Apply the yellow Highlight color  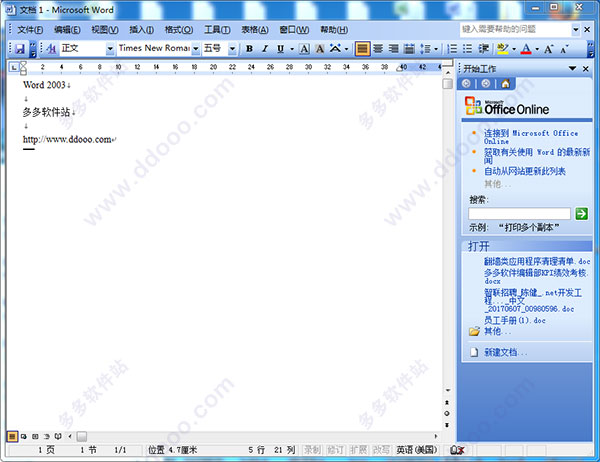coord(502,49)
